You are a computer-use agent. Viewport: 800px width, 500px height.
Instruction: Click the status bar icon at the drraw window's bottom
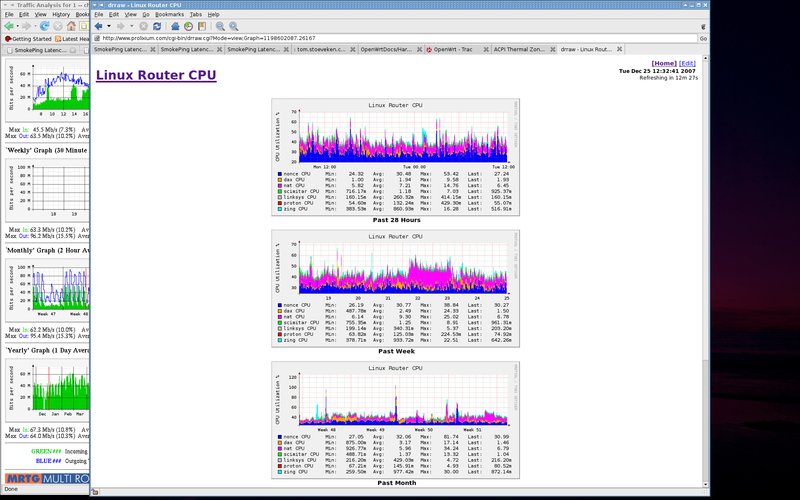[95, 492]
